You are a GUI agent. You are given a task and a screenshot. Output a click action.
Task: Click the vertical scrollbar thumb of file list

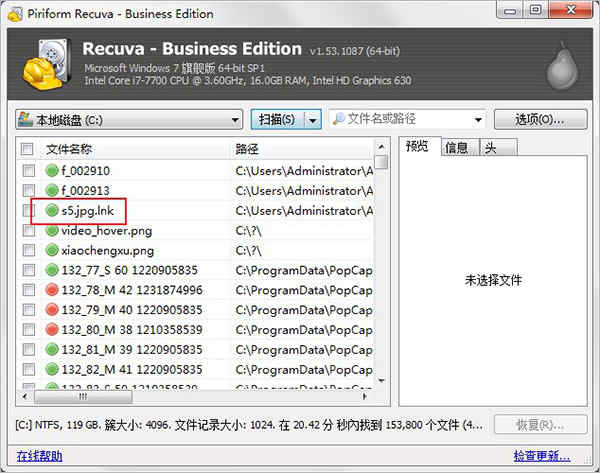point(381,161)
